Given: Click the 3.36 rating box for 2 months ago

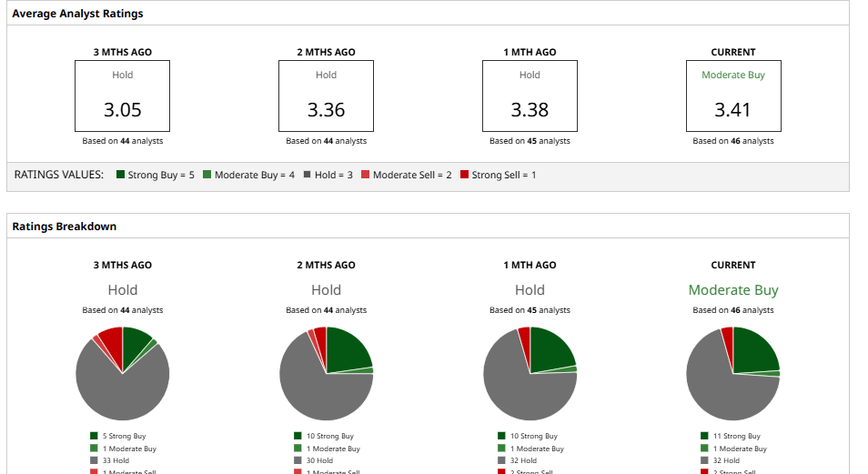Looking at the screenshot, I should click(x=326, y=96).
